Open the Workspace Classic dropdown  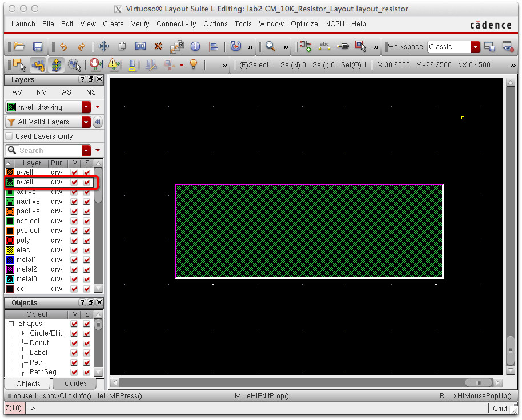[x=475, y=47]
